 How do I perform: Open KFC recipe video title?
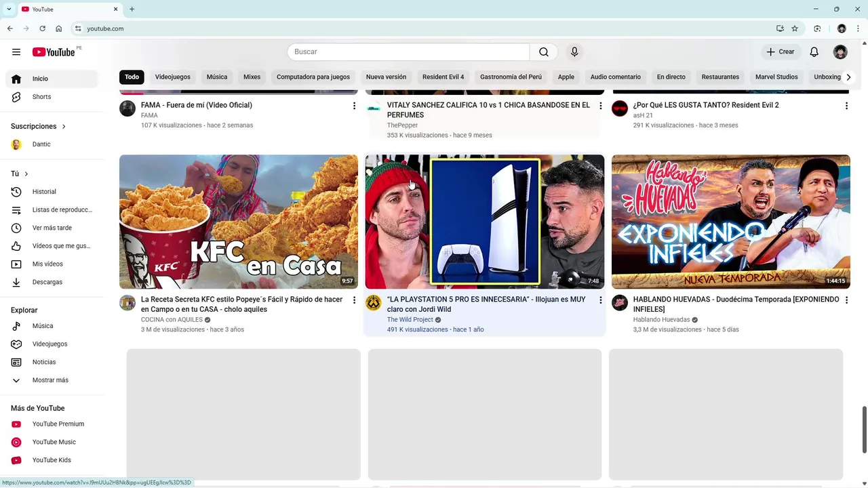(242, 304)
